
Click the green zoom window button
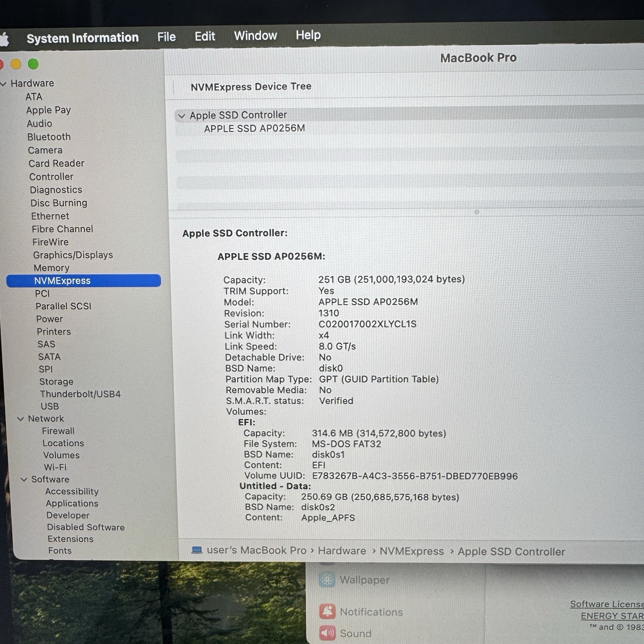tap(33, 64)
